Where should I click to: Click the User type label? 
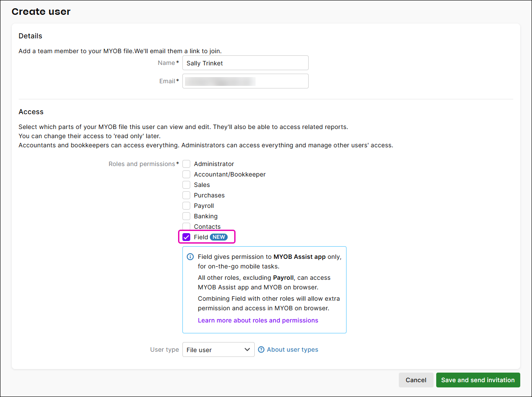click(x=165, y=349)
